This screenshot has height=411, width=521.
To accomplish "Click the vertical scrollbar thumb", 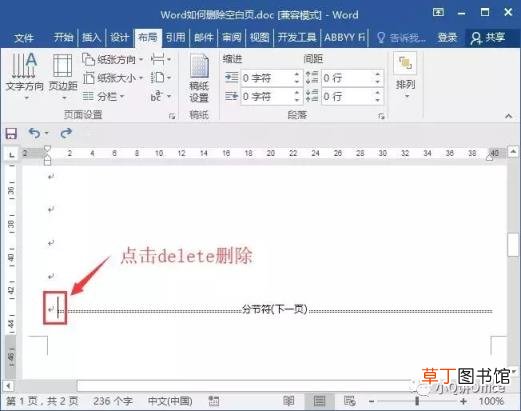I will coord(513,245).
